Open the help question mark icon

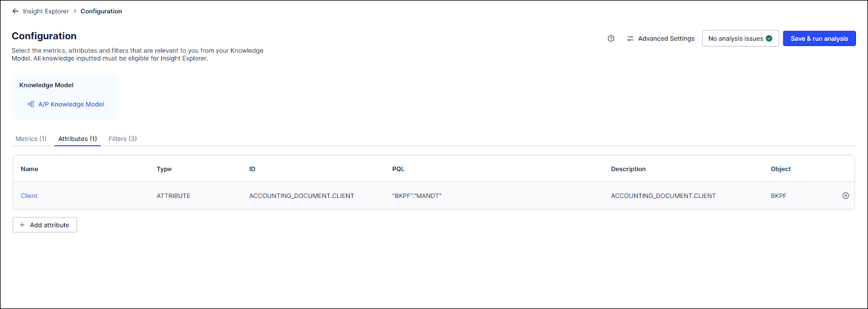coord(611,39)
